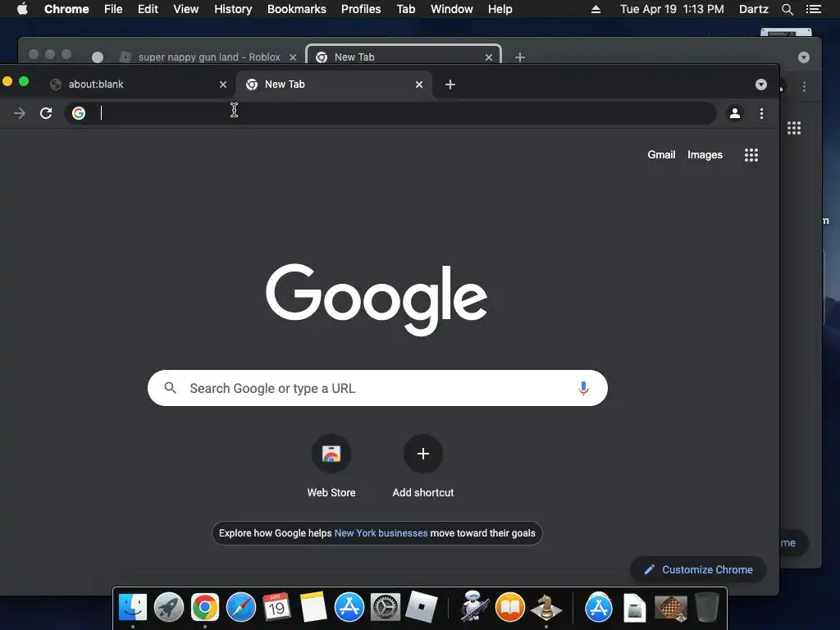Open Notes from the Dock
Image resolution: width=840 pixels, height=630 pixels.
(313, 608)
